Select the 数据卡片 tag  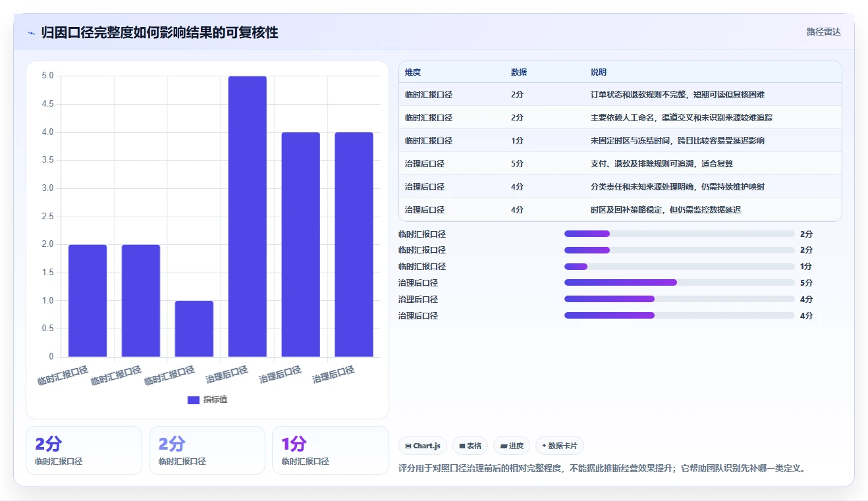(560, 446)
